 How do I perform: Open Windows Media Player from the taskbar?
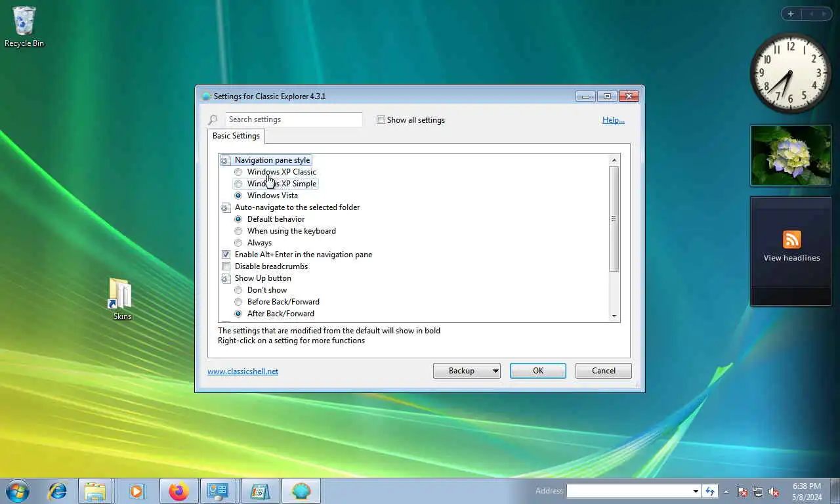[136, 491]
